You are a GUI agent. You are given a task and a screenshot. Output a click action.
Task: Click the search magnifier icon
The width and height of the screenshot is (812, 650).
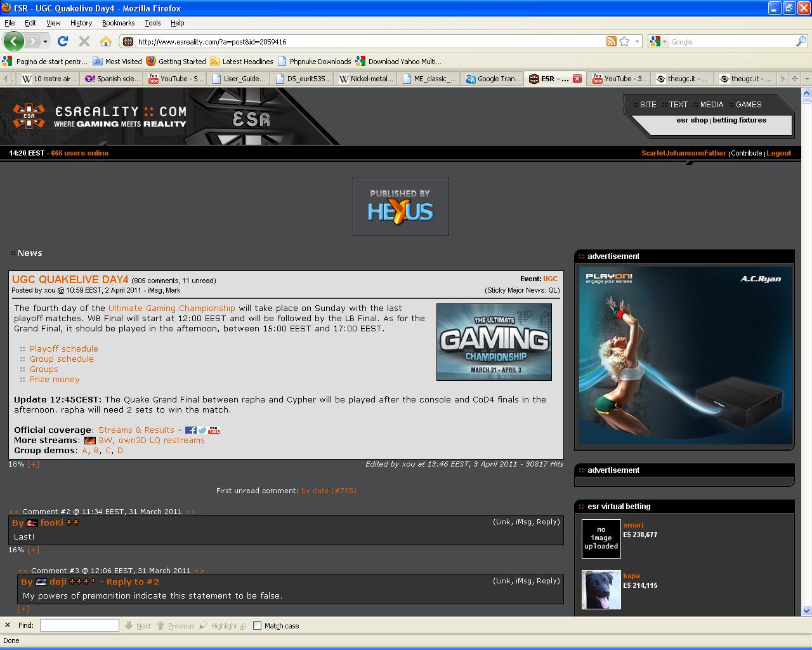click(801, 41)
